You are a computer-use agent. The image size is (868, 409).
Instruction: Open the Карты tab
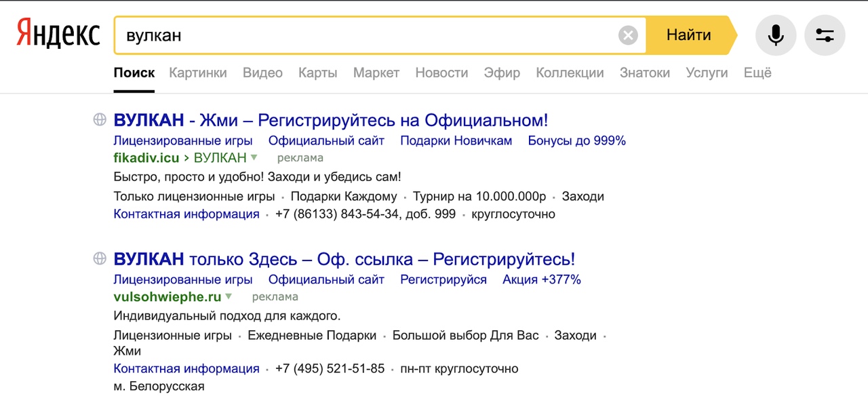[x=318, y=73]
